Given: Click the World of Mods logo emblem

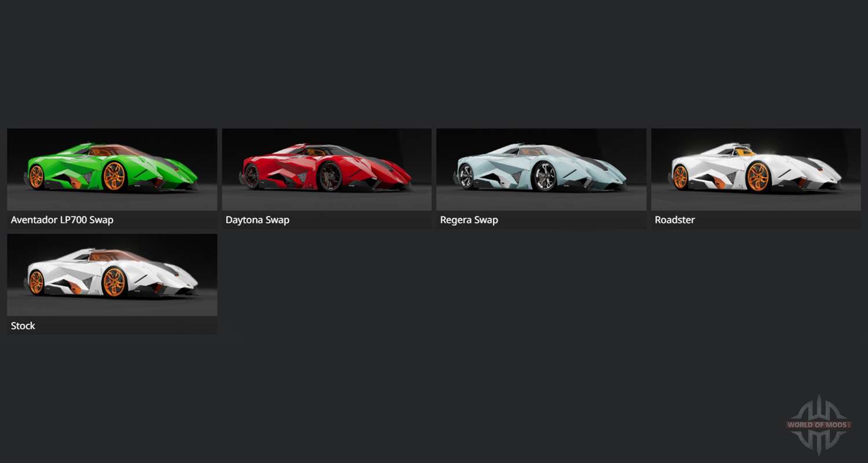Looking at the screenshot, I should click(x=819, y=425).
